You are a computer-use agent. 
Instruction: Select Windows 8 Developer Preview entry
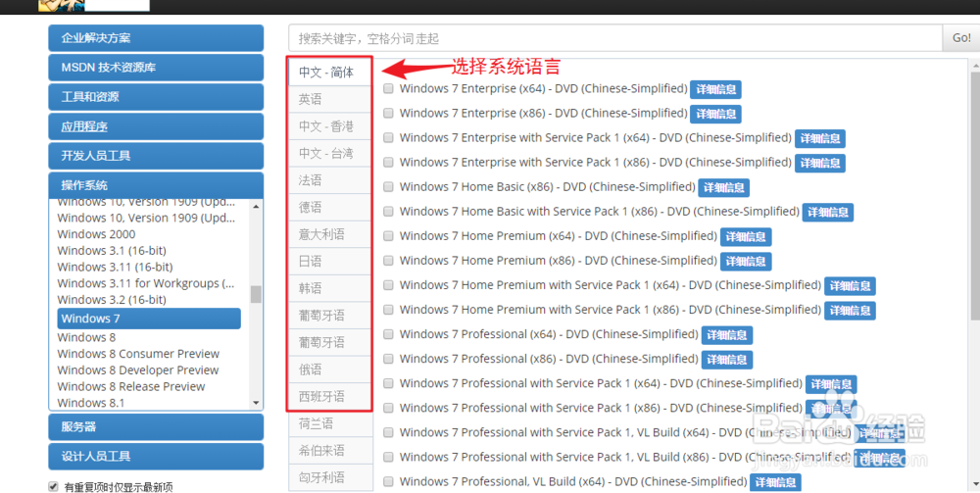(x=137, y=370)
